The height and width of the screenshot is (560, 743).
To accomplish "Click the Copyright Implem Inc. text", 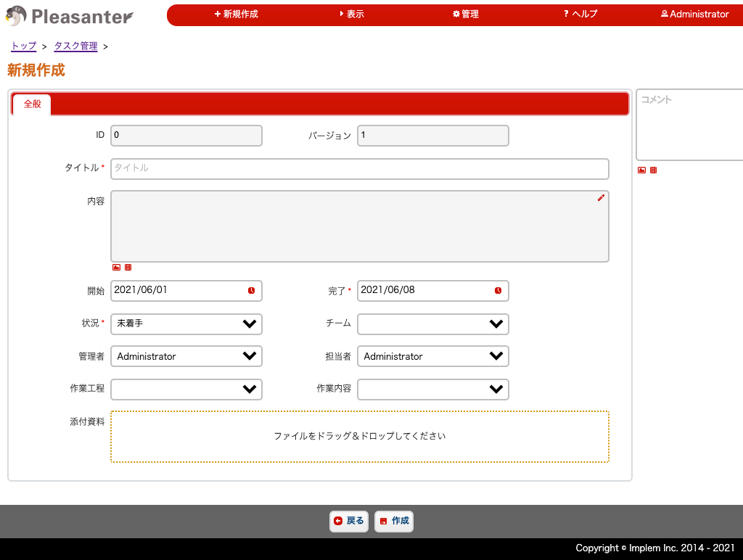I will point(655,548).
